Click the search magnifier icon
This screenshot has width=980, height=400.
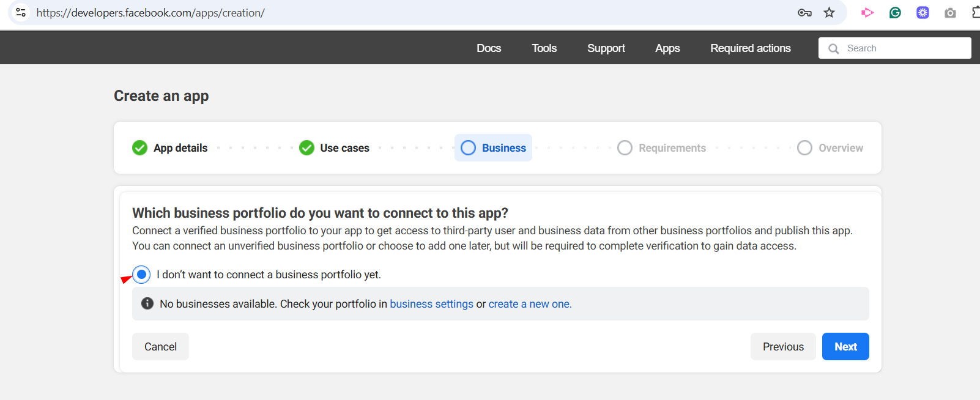point(833,48)
